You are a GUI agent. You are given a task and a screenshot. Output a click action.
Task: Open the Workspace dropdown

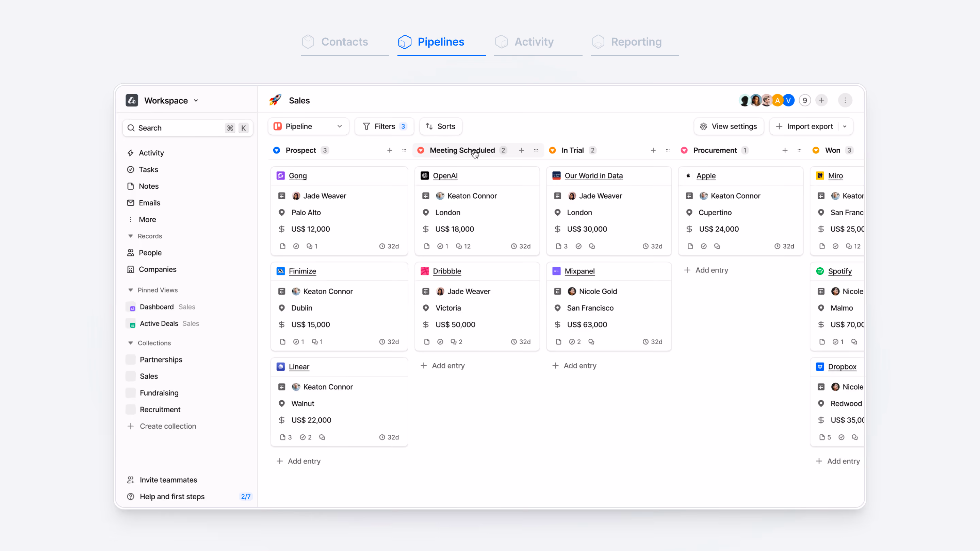click(162, 100)
